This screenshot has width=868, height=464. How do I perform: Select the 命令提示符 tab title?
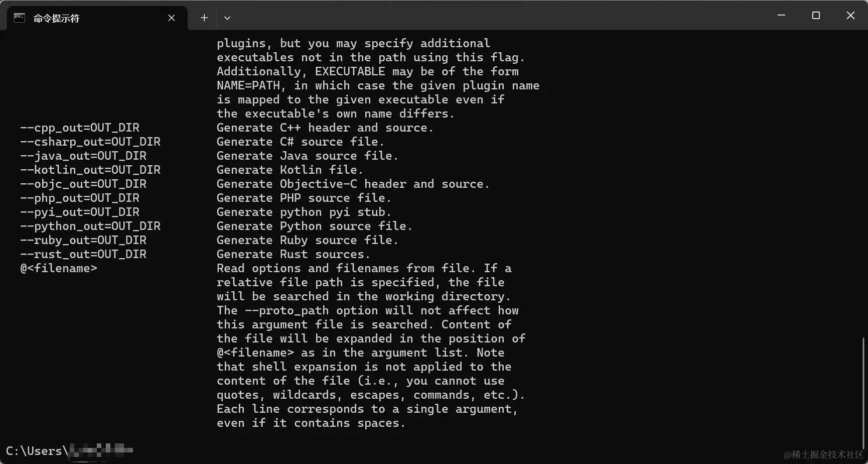coord(56,18)
